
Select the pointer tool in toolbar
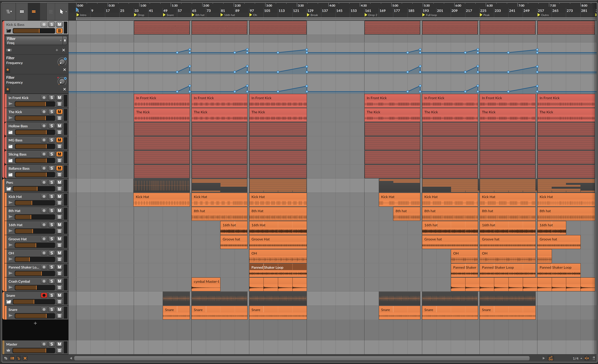point(61,11)
